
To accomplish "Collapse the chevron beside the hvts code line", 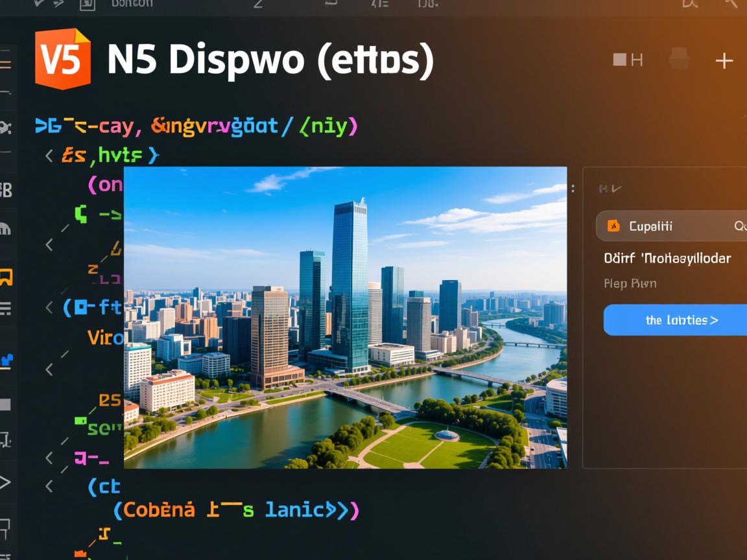I will pyautogui.click(x=50, y=155).
